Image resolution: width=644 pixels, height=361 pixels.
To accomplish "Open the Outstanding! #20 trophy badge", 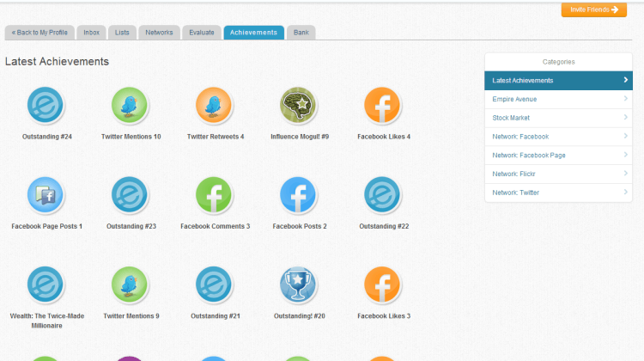I will (x=298, y=285).
